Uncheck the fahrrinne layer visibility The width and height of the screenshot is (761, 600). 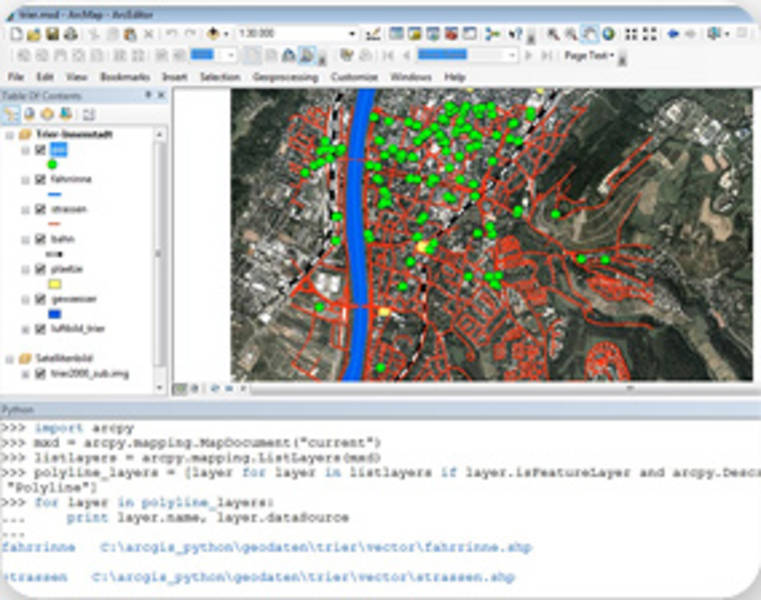click(x=40, y=180)
